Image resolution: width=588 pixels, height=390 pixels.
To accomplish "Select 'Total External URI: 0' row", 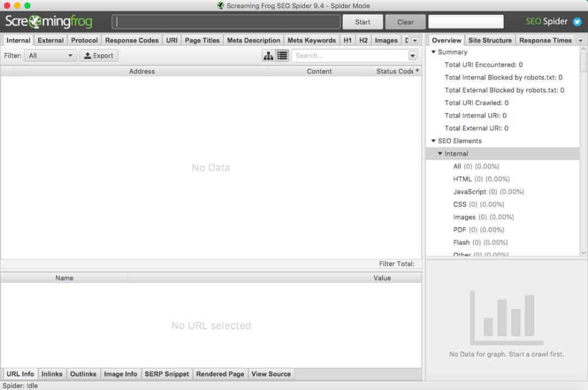I will pos(503,128).
